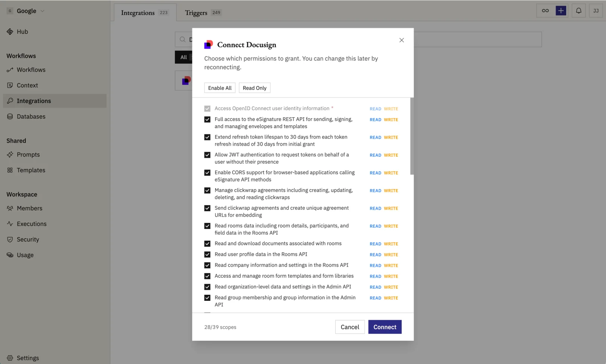
Task: Click the Usage sidebar icon
Action: [10, 255]
